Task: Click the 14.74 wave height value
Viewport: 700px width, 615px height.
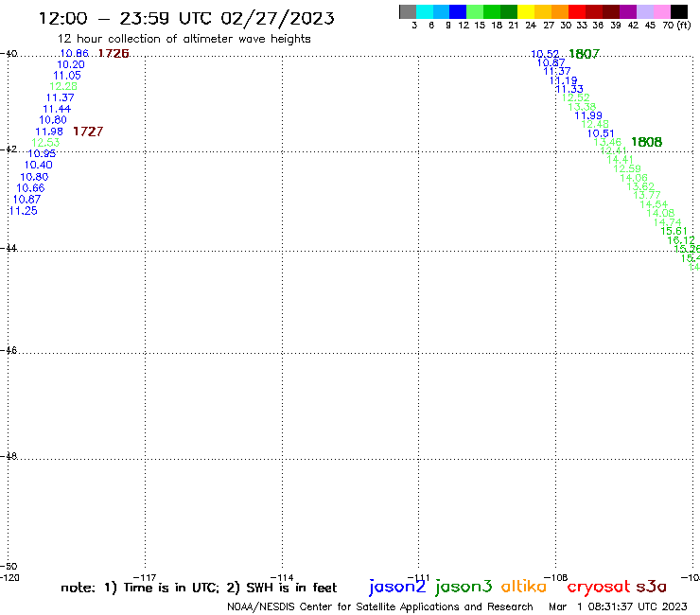Action: (x=668, y=222)
